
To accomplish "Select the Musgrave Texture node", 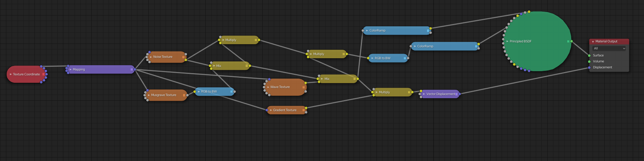I will [166, 95].
